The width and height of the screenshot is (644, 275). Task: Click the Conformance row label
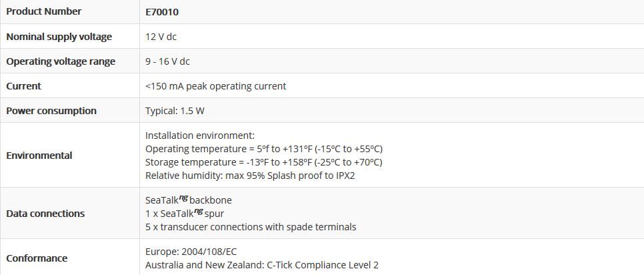coord(37,258)
